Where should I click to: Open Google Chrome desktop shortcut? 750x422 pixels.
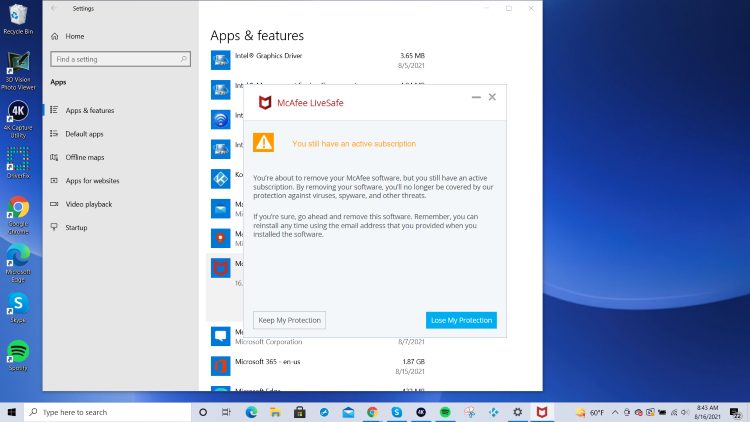point(18,215)
